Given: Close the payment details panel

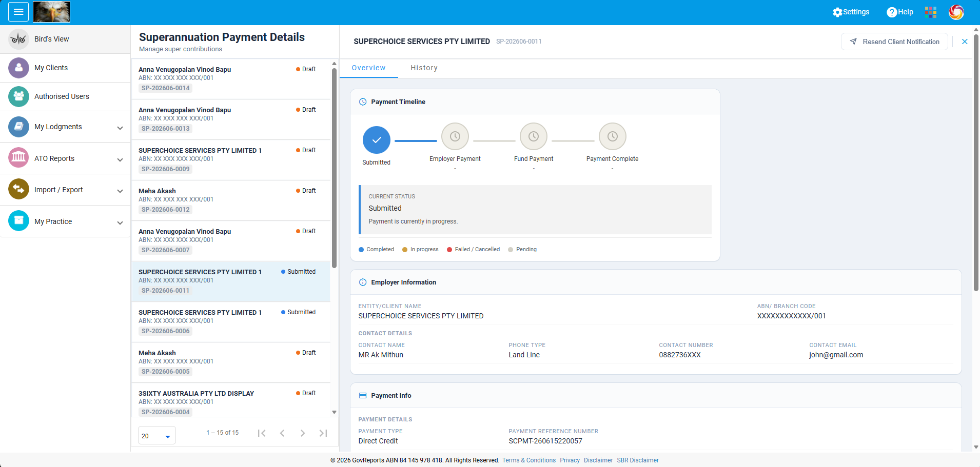Looking at the screenshot, I should (965, 42).
